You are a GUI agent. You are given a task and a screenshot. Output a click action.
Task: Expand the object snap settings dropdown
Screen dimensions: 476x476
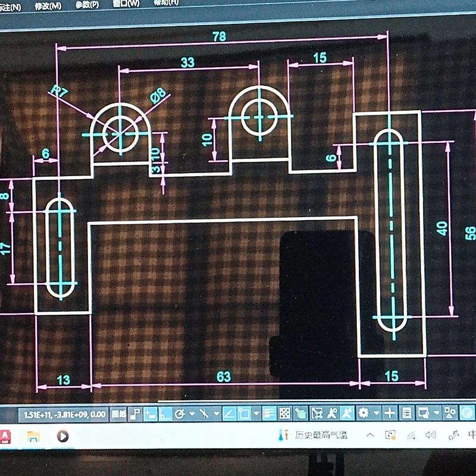pos(256,411)
